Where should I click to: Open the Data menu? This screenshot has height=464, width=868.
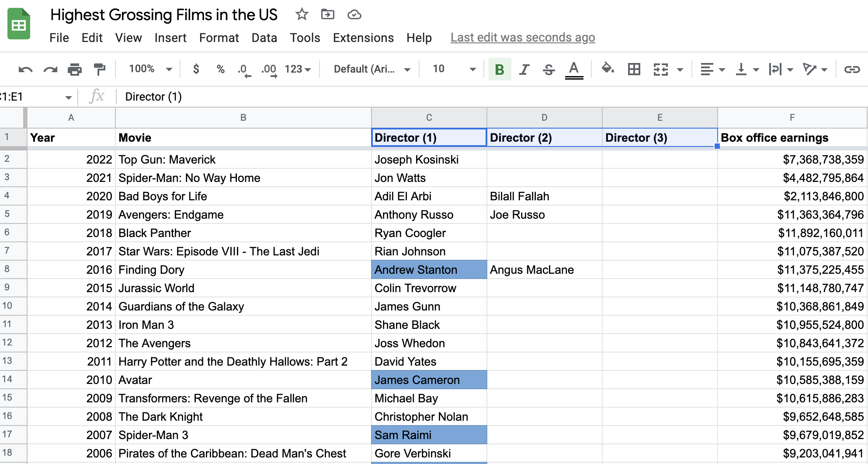click(264, 38)
